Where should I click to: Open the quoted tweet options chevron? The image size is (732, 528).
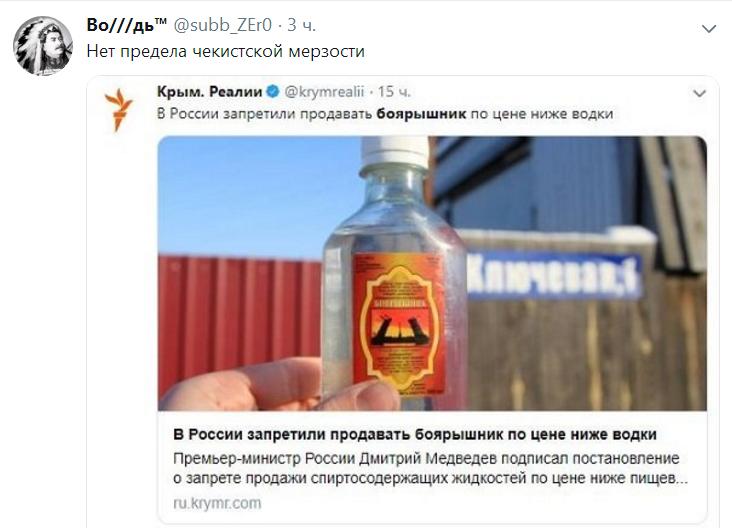tap(699, 94)
